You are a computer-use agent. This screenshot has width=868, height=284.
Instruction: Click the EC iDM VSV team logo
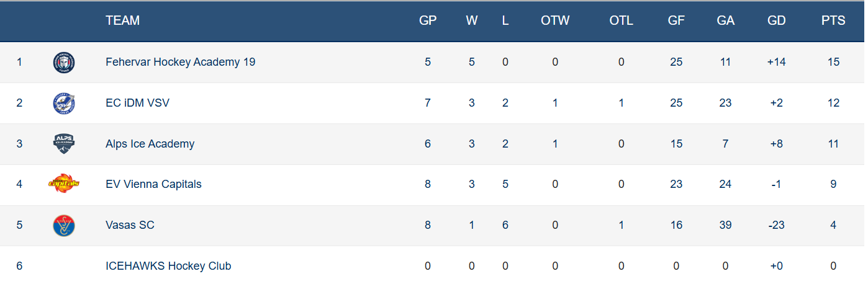click(x=65, y=103)
